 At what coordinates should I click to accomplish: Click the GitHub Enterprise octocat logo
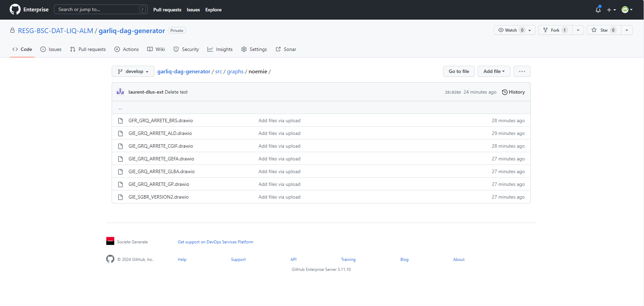click(15, 9)
